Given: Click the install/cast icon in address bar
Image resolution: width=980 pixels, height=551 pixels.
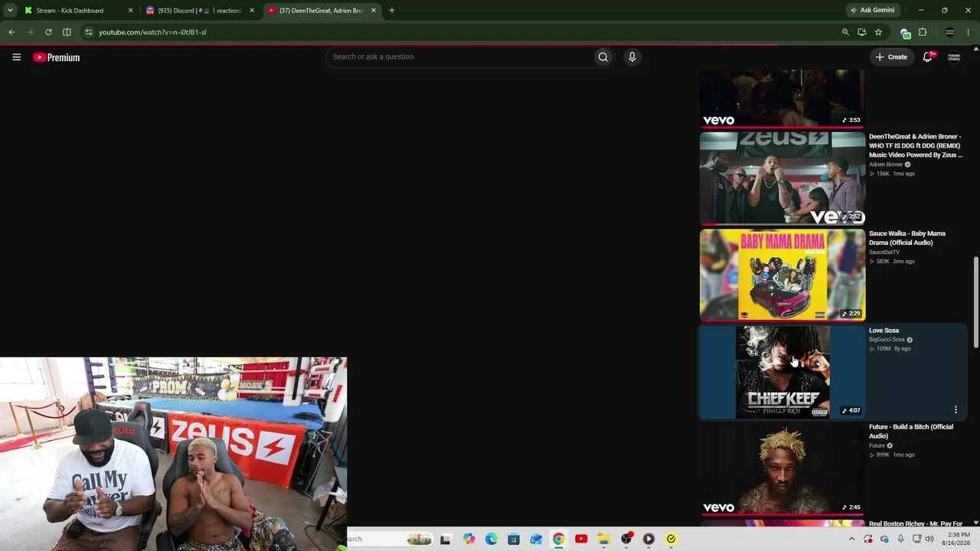Looking at the screenshot, I should point(862,32).
